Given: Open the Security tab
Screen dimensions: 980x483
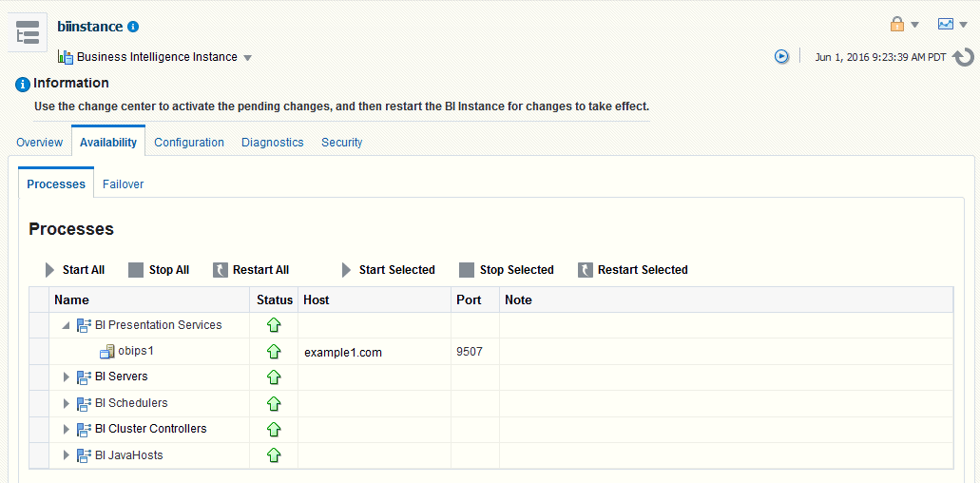Looking at the screenshot, I should (342, 143).
